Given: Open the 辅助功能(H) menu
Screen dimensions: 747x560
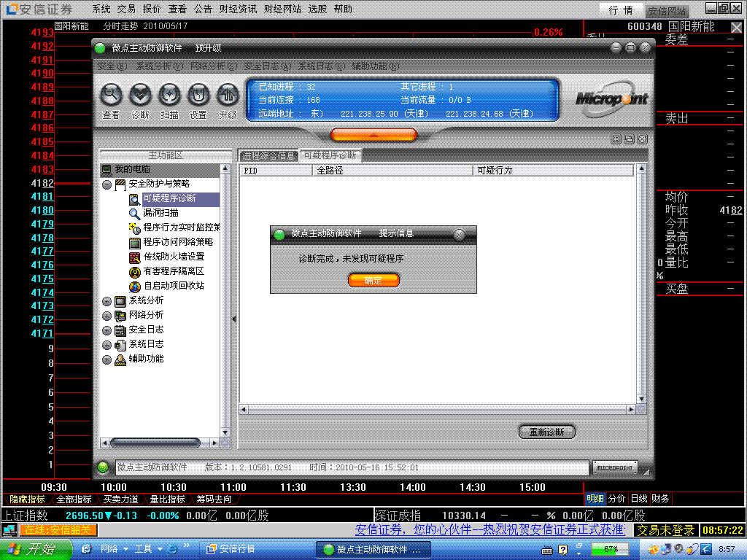Looking at the screenshot, I should (x=376, y=66).
